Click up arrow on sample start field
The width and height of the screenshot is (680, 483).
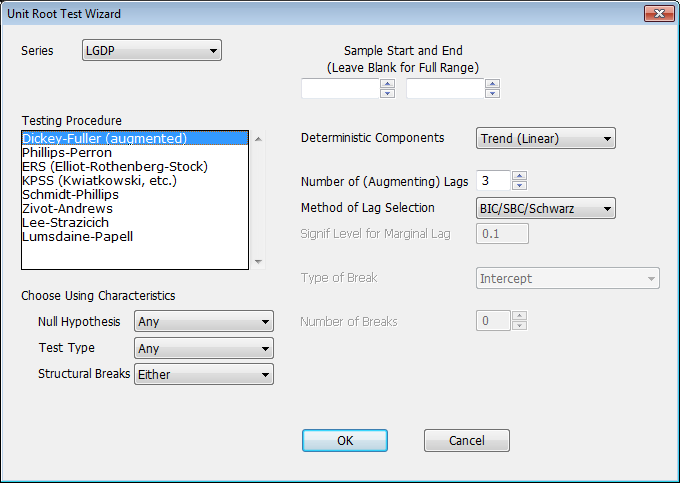[388, 84]
